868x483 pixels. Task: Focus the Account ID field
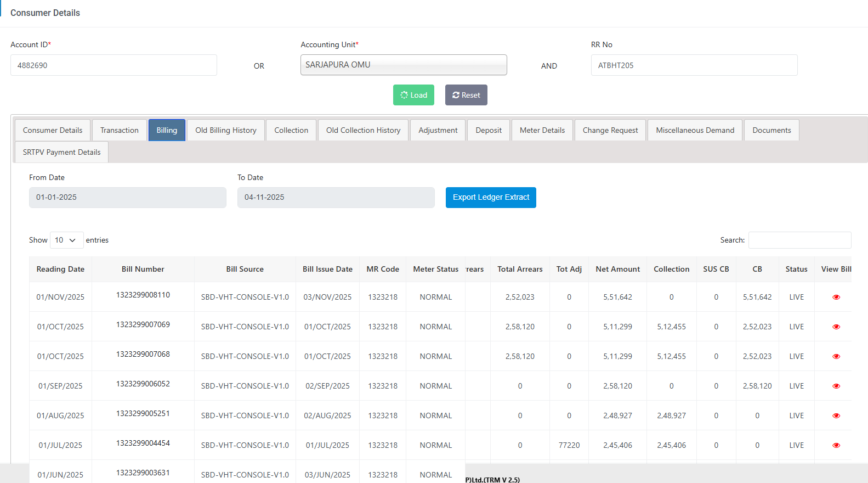pyautogui.click(x=114, y=65)
